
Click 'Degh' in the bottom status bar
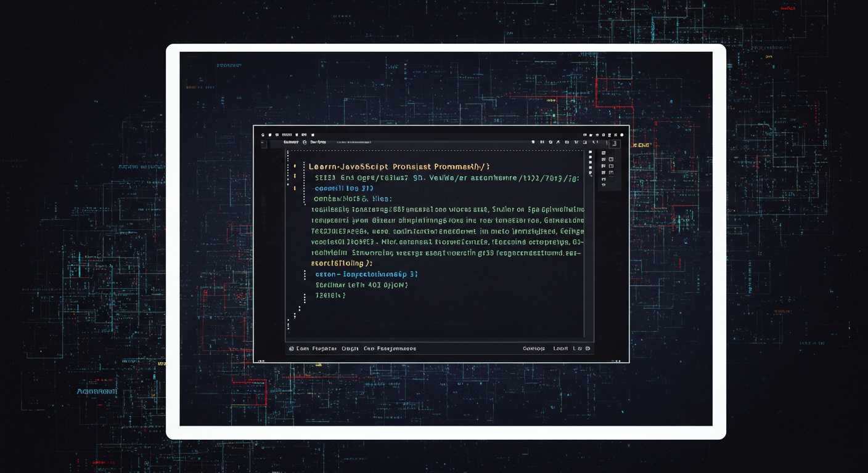pyautogui.click(x=350, y=349)
